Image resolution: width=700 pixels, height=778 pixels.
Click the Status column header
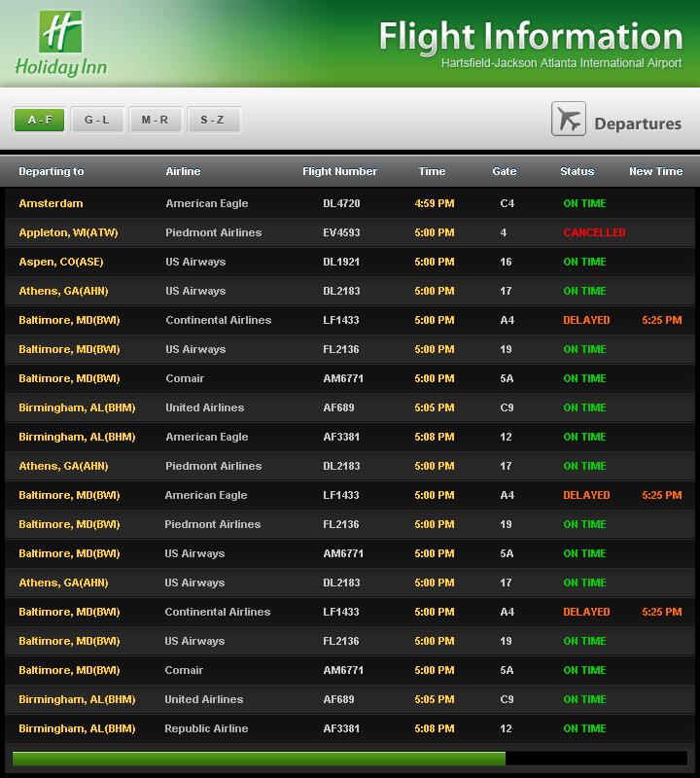[x=577, y=171]
